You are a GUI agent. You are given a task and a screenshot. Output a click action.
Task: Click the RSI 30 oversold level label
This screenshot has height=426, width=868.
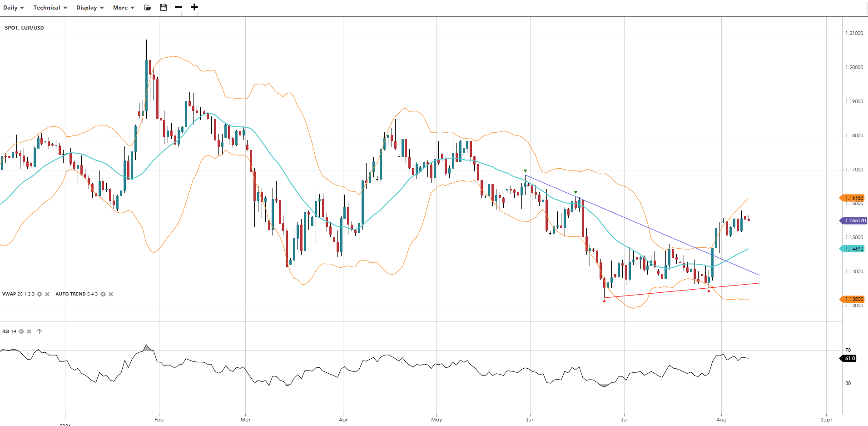point(848,384)
